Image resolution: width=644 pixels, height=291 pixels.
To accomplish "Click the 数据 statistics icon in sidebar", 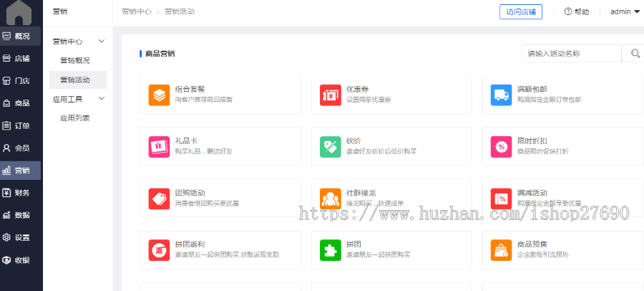I will pos(6,215).
